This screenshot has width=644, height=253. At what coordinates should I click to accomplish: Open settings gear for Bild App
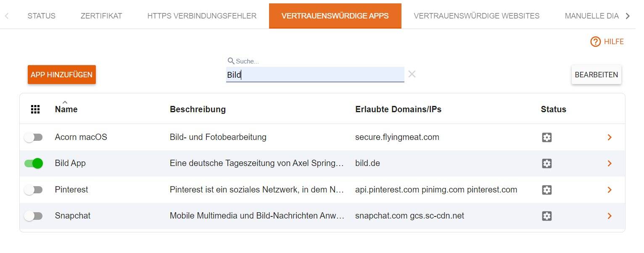click(546, 163)
